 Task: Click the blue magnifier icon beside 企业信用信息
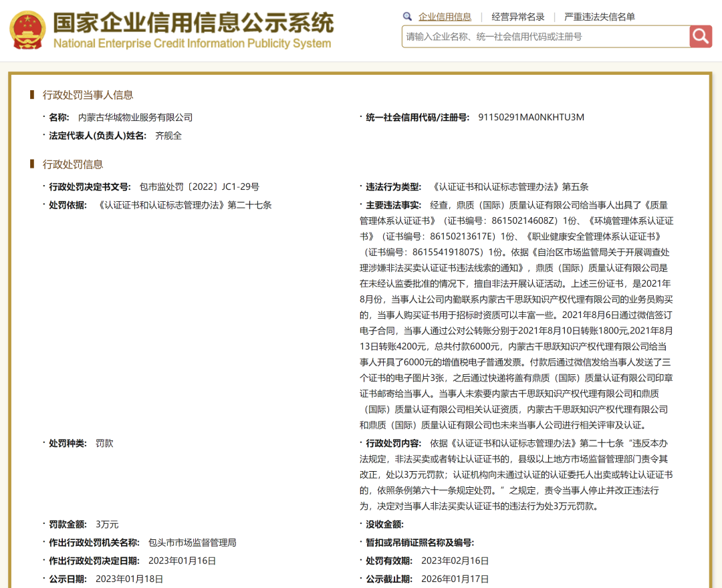[406, 16]
